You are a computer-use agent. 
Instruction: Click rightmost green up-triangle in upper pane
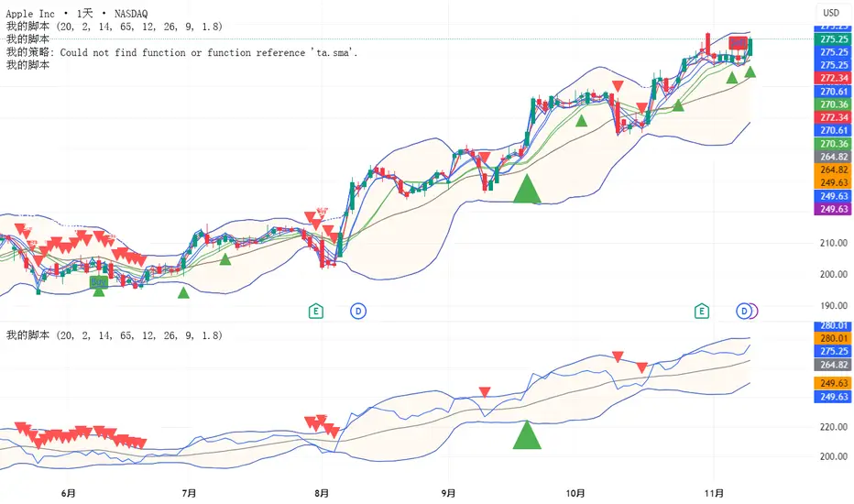(x=750, y=71)
